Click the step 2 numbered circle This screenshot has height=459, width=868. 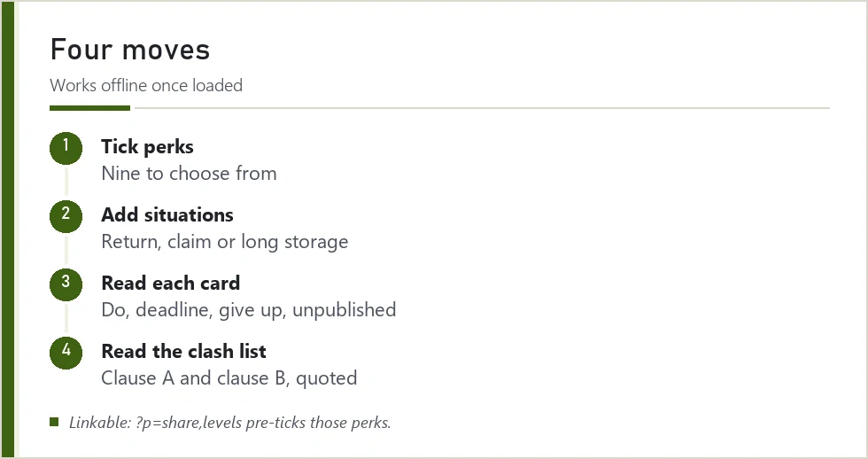tap(66, 216)
